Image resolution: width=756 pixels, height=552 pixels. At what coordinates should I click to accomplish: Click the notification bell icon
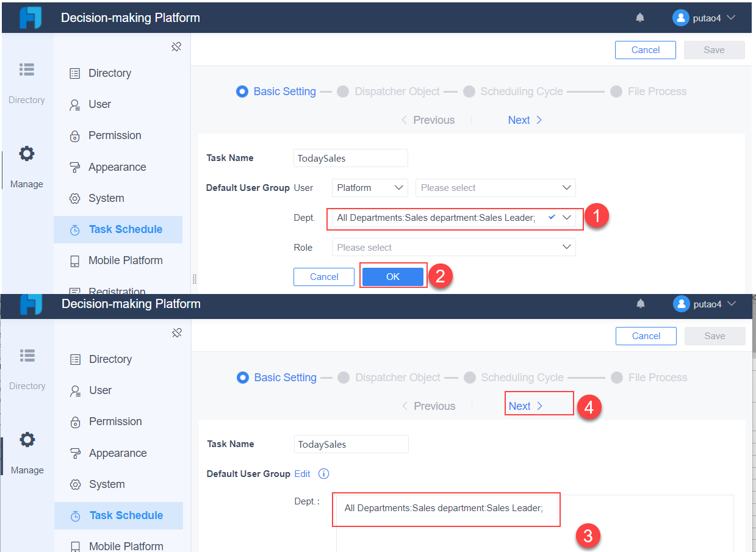(639, 17)
